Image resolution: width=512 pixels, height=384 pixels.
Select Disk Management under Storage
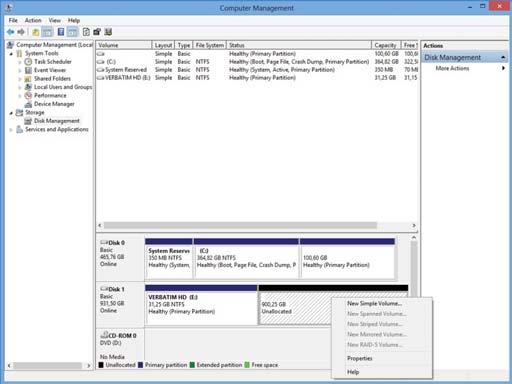point(57,121)
